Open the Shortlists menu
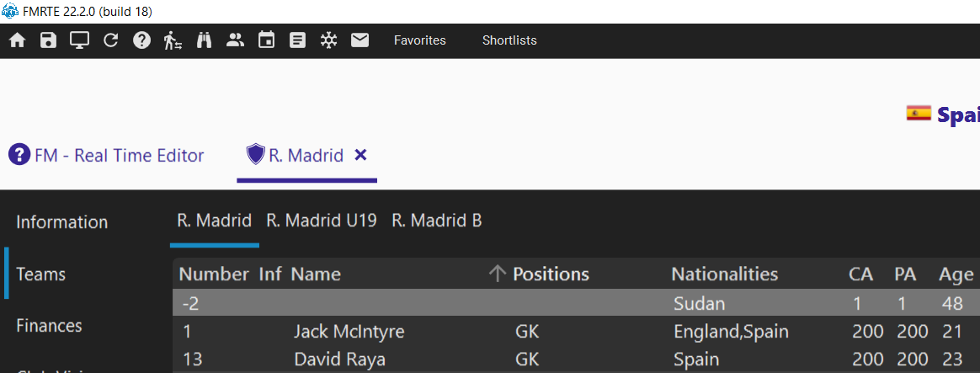980x373 pixels. point(509,40)
